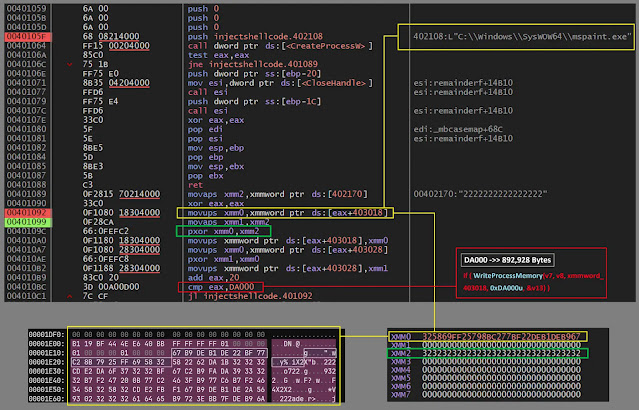The image size is (639, 410).
Task: Click the red jump arrow beside 0040106C
Action: 69,63
